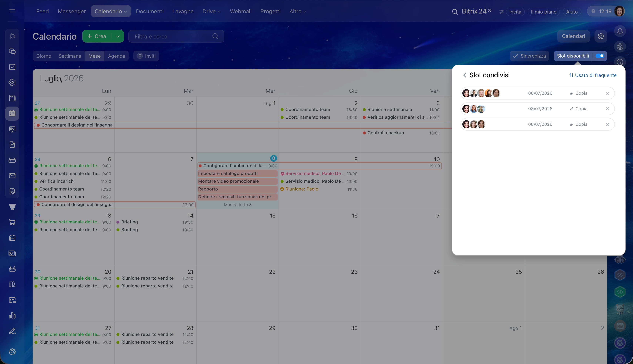Switch to Giorno view tab
Image resolution: width=633 pixels, height=364 pixels.
tap(44, 56)
